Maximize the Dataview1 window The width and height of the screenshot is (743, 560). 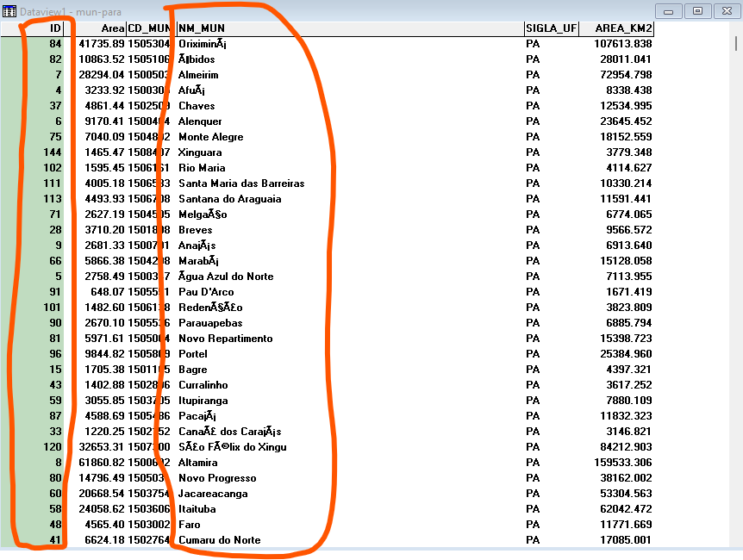697,11
